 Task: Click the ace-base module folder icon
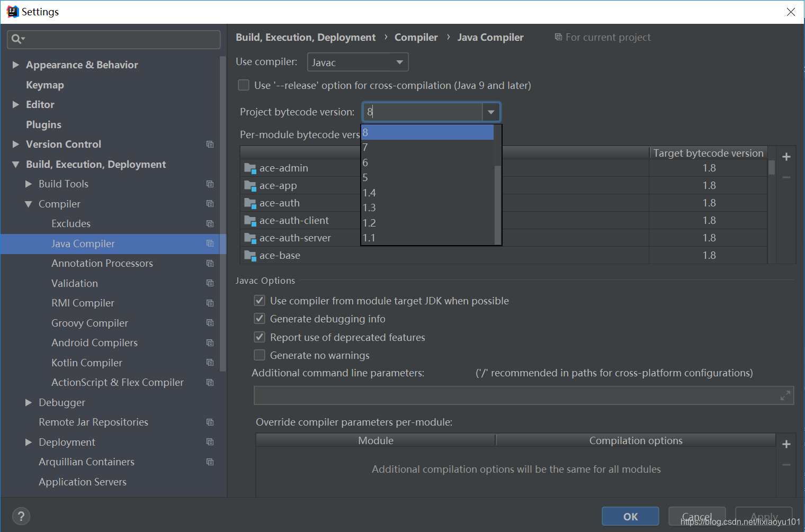tap(250, 256)
